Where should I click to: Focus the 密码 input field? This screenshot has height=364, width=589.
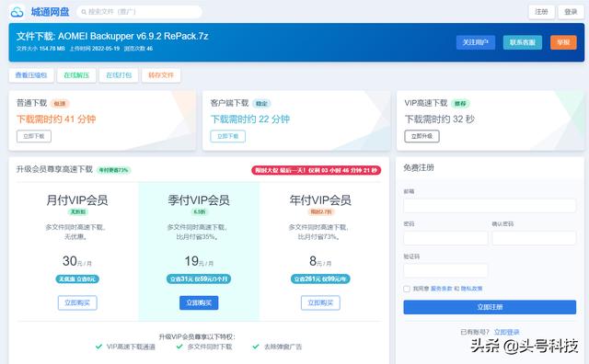pyautogui.click(x=445, y=238)
